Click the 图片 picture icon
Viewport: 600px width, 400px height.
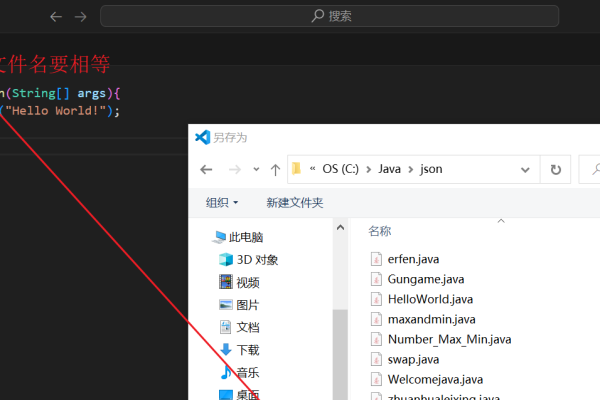226,305
